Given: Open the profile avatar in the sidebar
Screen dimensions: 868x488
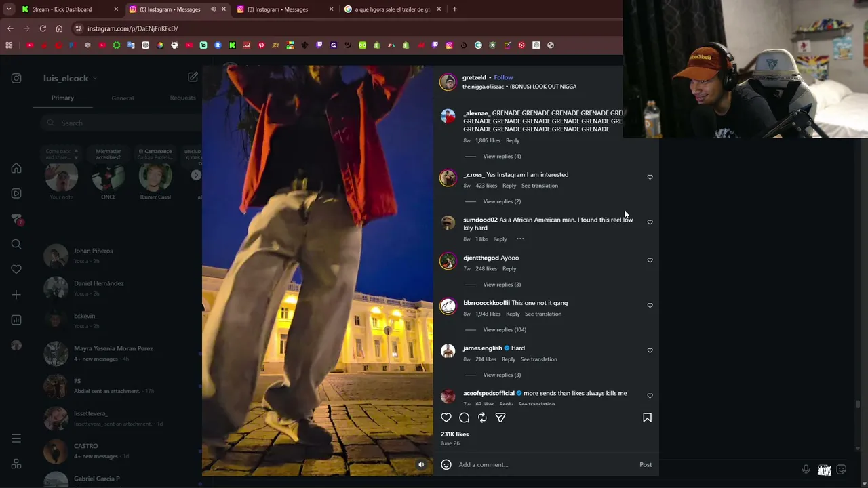Looking at the screenshot, I should coord(16,345).
